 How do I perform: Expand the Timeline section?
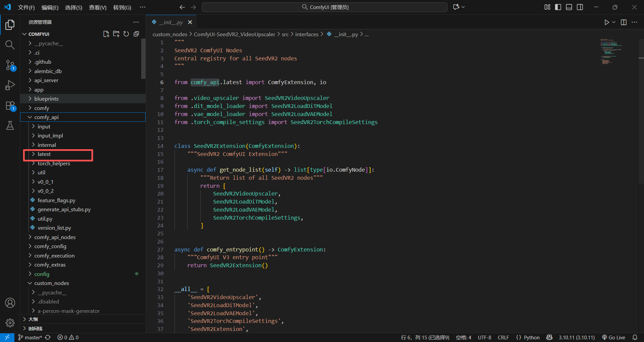83,329
